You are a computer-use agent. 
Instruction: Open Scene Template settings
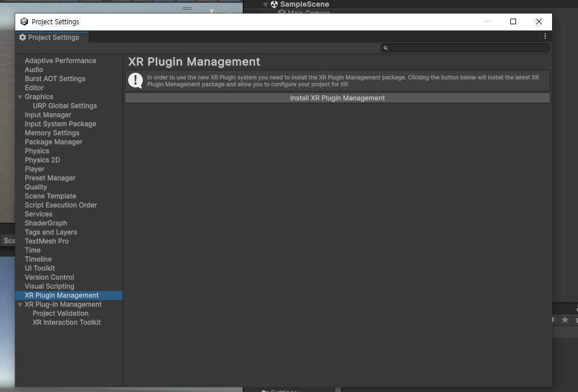point(50,196)
